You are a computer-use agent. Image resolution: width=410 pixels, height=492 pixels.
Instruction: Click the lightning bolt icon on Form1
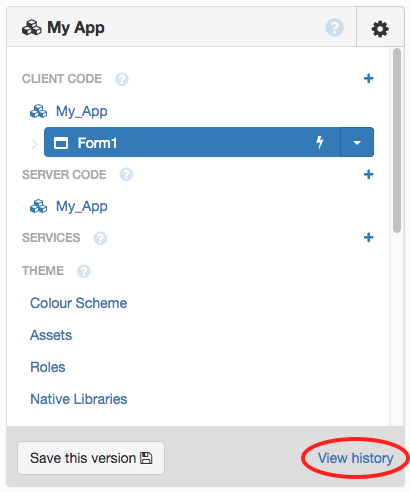point(320,142)
